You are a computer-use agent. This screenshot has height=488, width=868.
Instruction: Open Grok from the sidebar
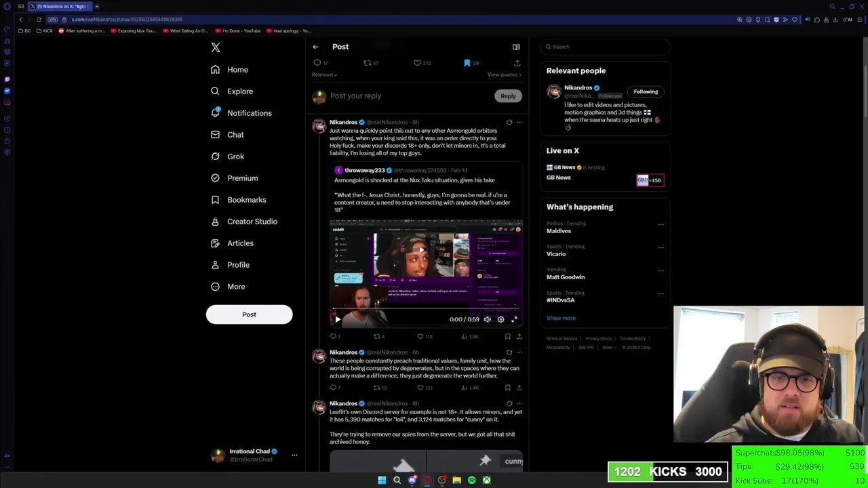227,157
